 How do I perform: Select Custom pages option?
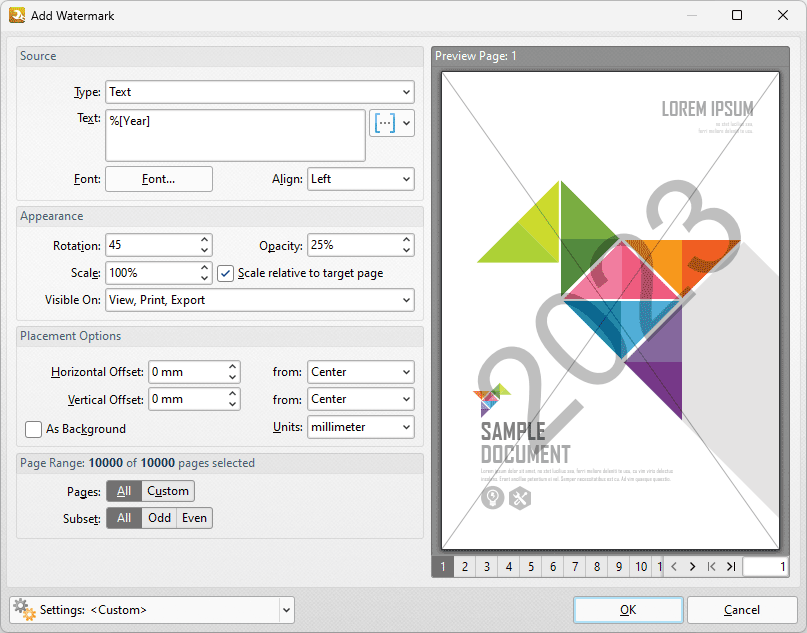point(168,491)
